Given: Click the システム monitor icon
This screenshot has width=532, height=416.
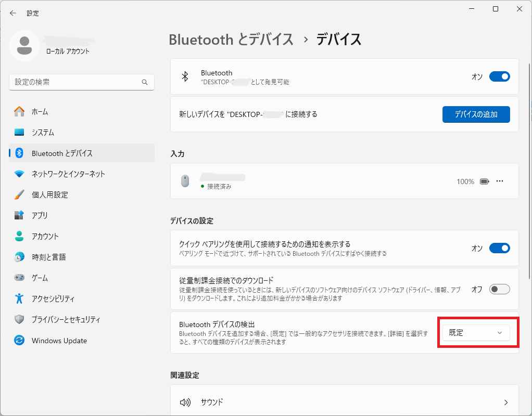Looking at the screenshot, I should click(19, 132).
